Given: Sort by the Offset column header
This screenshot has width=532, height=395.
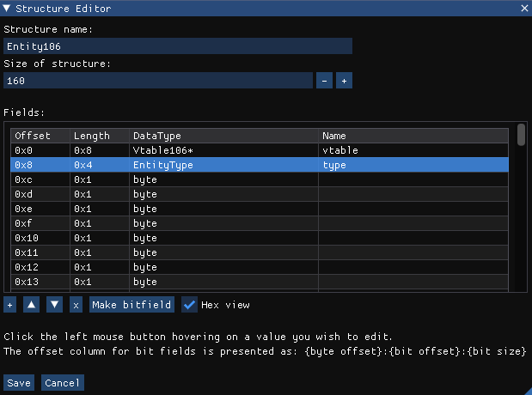Looking at the screenshot, I should (x=34, y=136).
